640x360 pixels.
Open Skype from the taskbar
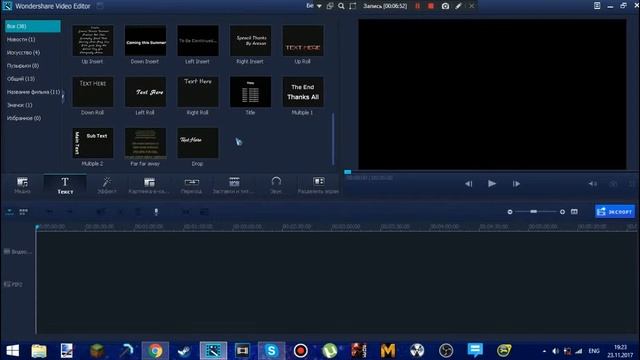[x=271, y=351]
